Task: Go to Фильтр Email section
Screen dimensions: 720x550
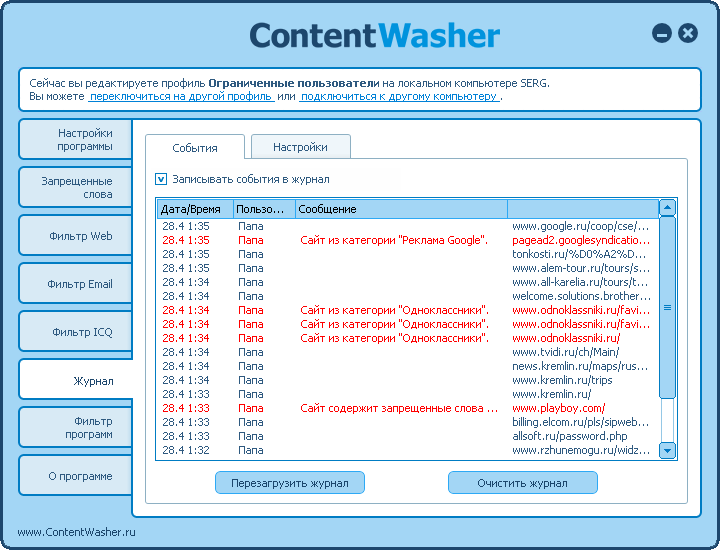Action: [x=75, y=284]
